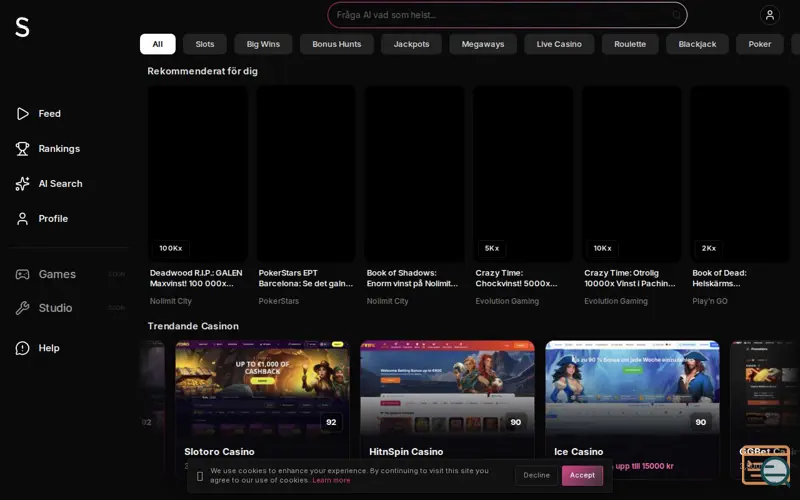The image size is (800, 500).
Task: Open the Bonus Hunts tab
Action: tap(337, 44)
